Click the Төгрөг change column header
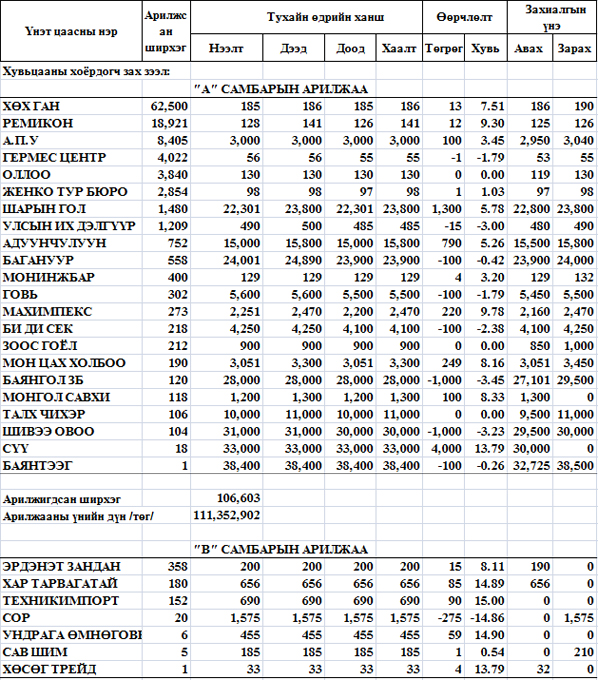This screenshot has width=598, height=680. click(443, 48)
